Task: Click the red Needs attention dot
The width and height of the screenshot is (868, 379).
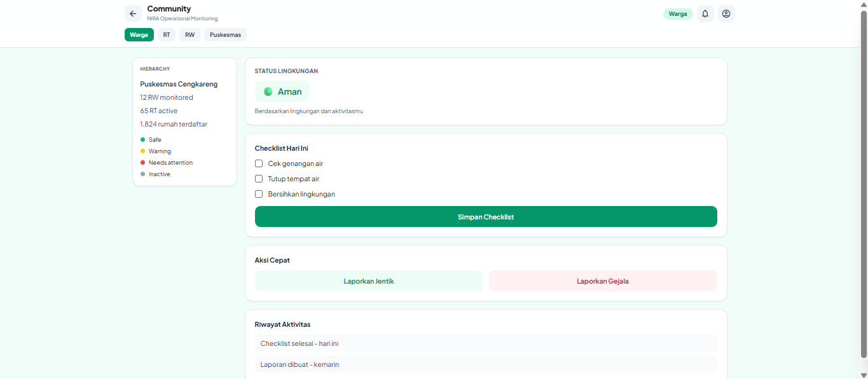Action: click(x=143, y=162)
